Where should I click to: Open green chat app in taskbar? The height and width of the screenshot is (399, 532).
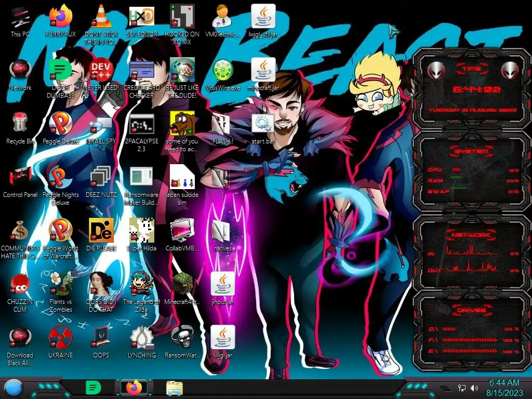(93, 388)
